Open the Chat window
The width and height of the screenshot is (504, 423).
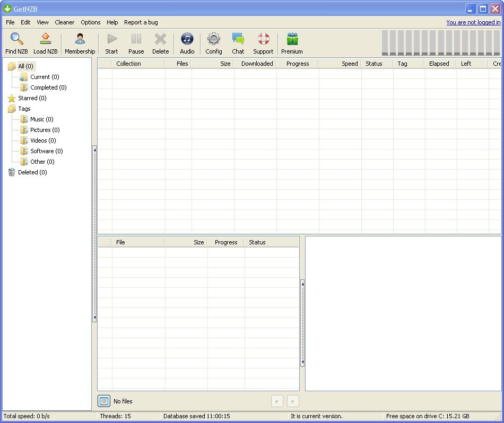pyautogui.click(x=238, y=42)
